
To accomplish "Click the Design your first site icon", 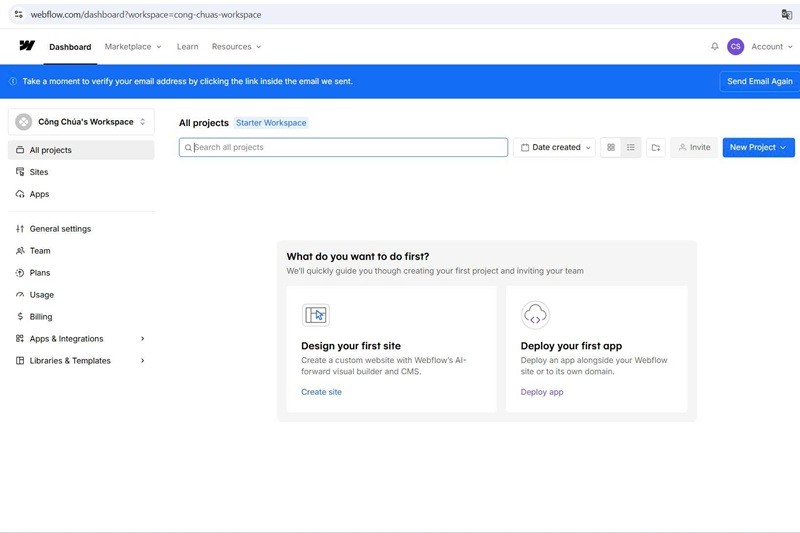I will [316, 315].
